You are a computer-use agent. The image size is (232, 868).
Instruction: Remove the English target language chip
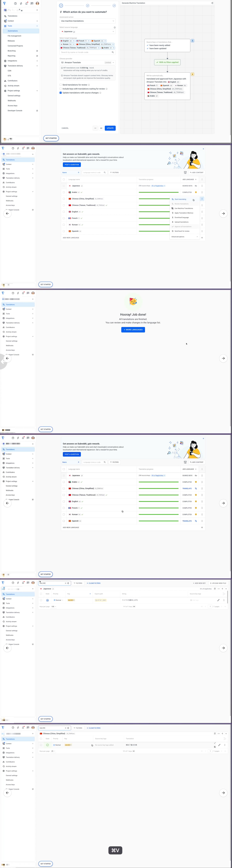[74, 41]
